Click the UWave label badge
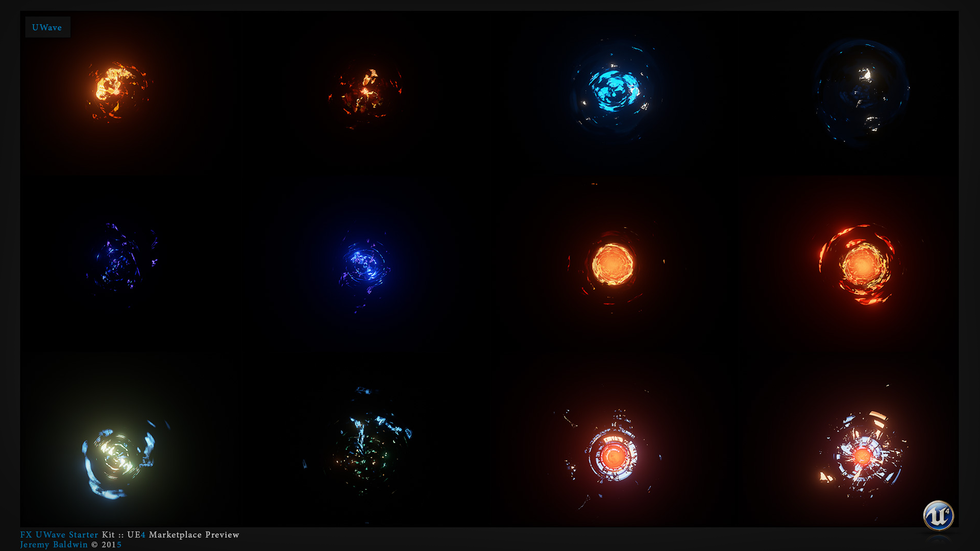Viewport: 980px width, 551px height. [x=47, y=28]
